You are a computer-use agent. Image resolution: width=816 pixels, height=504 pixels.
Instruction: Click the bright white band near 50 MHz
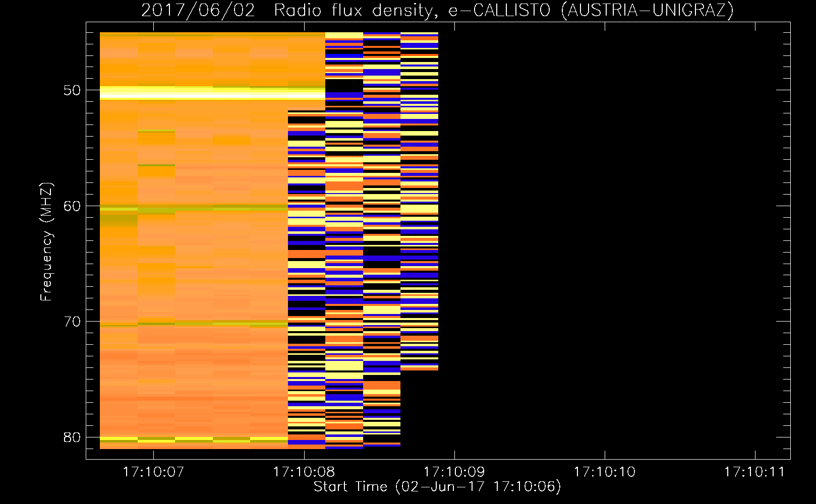pos(212,93)
